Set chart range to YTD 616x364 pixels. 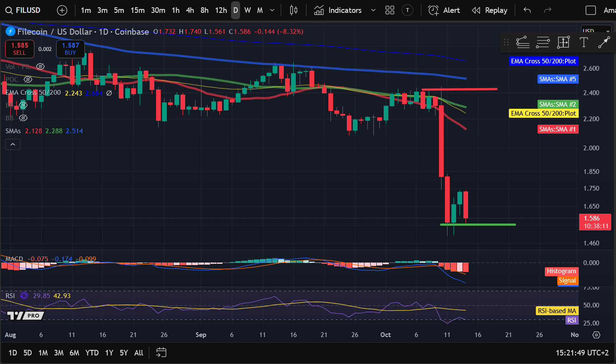pos(92,353)
